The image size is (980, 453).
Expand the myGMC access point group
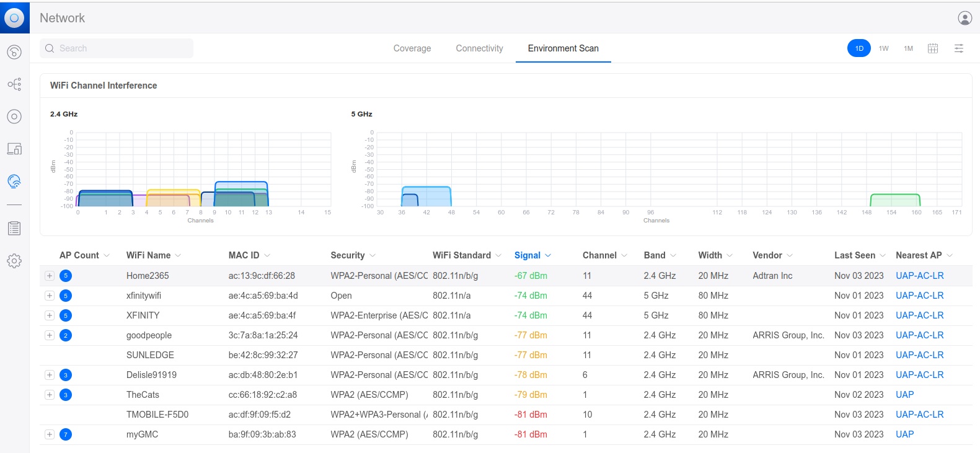point(50,434)
